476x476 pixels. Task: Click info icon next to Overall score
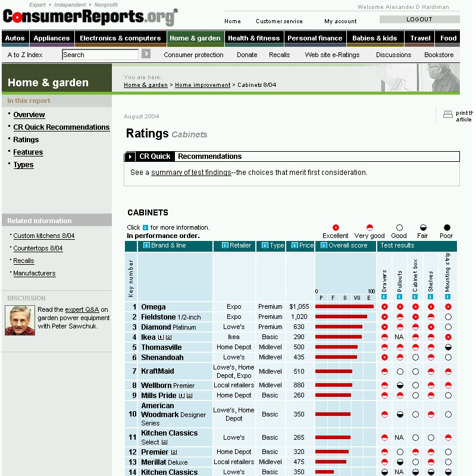(324, 245)
